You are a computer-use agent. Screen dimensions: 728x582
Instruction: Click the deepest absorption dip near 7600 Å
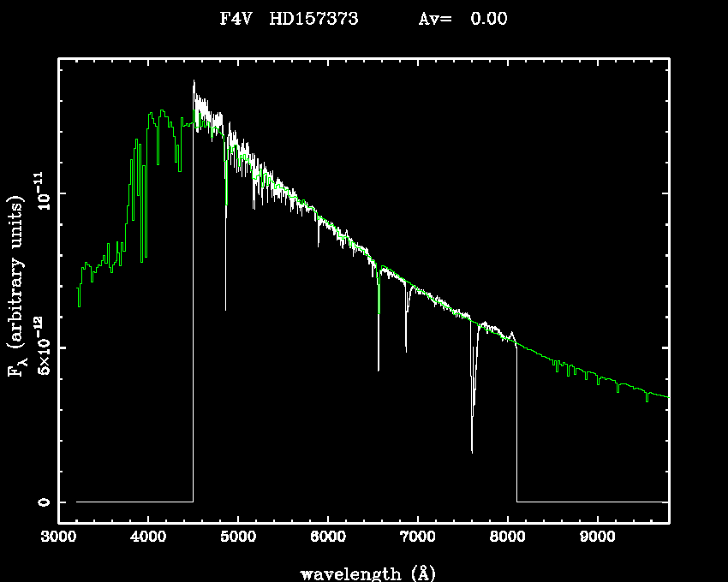coord(472,450)
